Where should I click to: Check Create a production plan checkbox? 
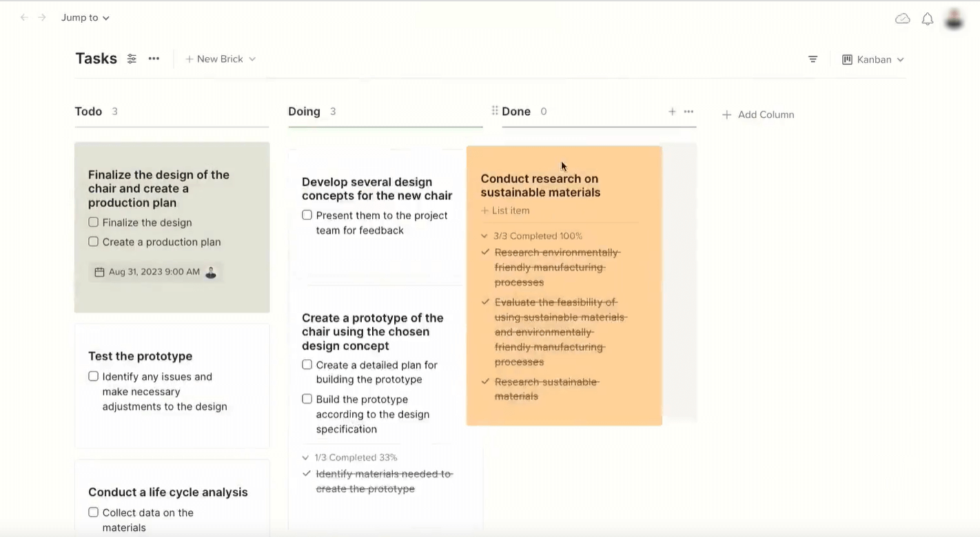(x=93, y=241)
